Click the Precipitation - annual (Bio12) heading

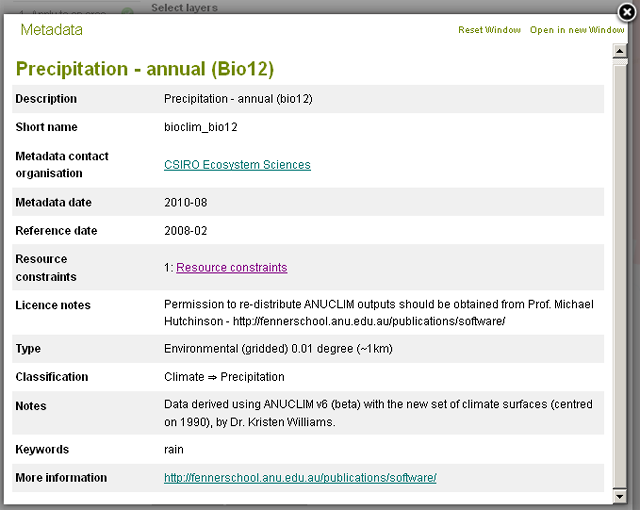click(x=144, y=69)
